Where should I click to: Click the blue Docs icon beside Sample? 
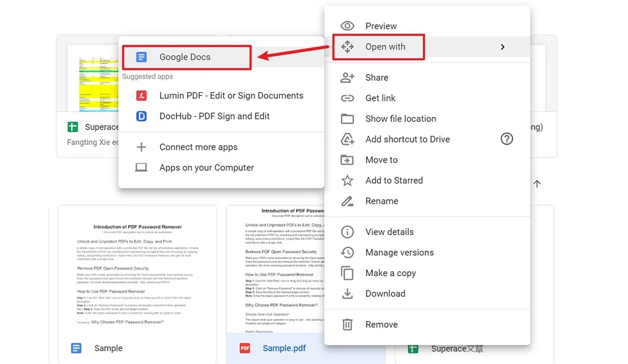[76, 348]
